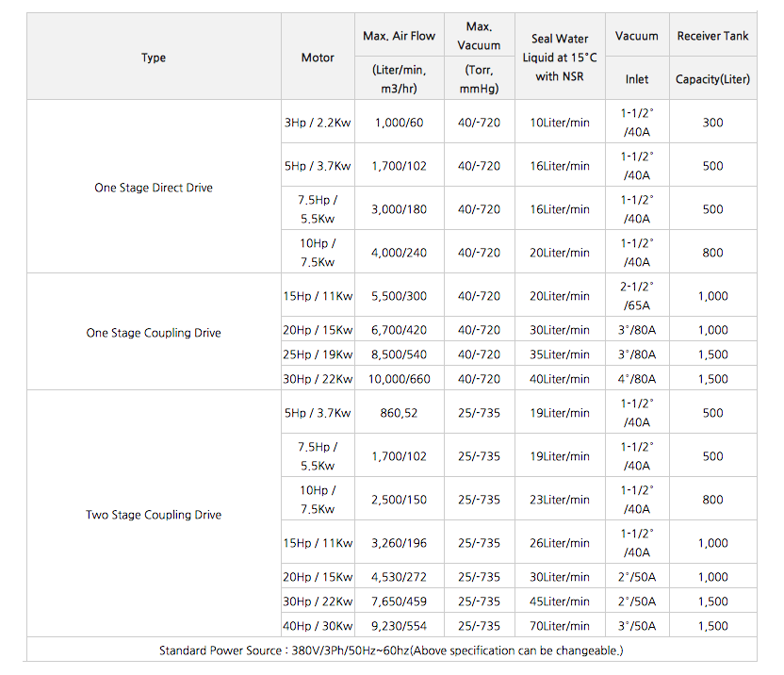
Task: Select the 70Liter/min seal water cell
Action: point(560,626)
